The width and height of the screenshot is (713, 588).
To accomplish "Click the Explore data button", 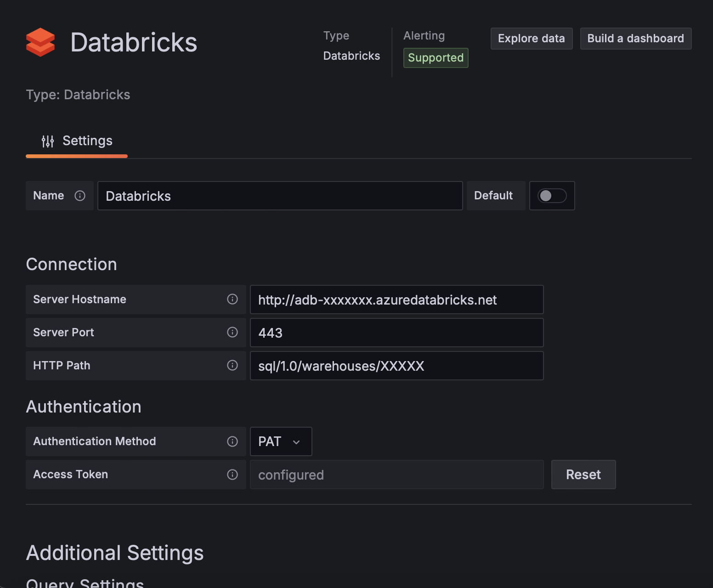I will 531,39.
